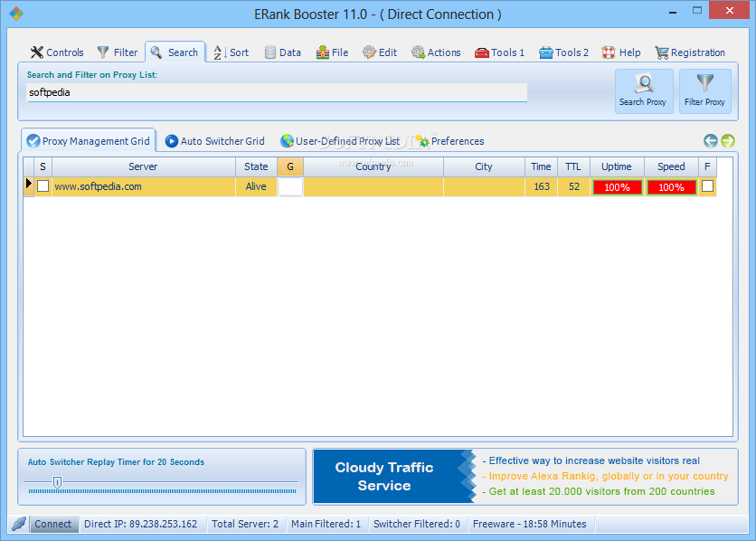Open the Data tab
This screenshot has width=756, height=541.
(282, 52)
